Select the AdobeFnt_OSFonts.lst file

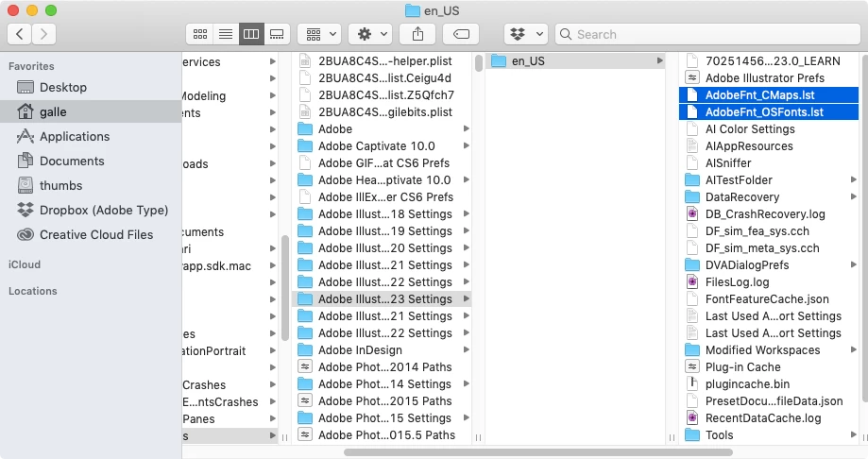tap(769, 111)
